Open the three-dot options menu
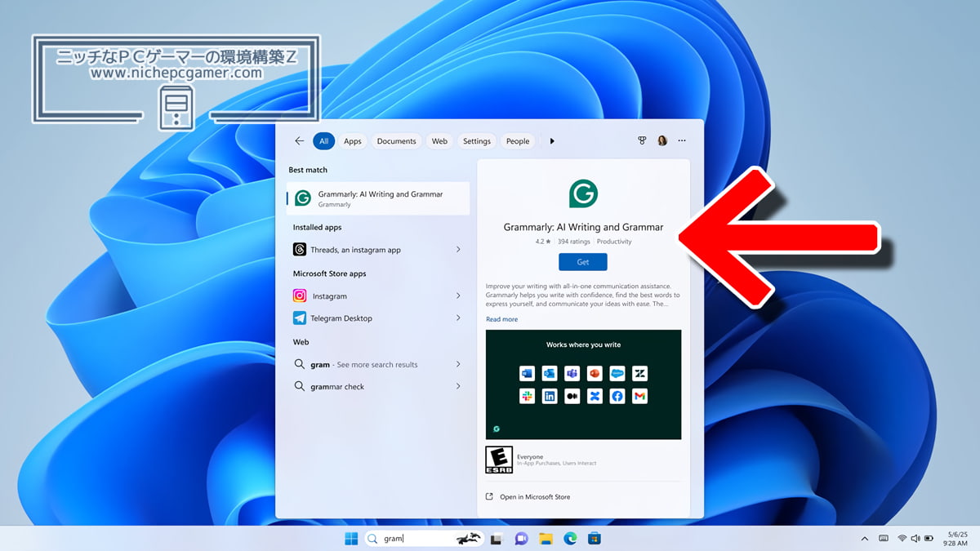The height and width of the screenshot is (551, 980). 682,141
